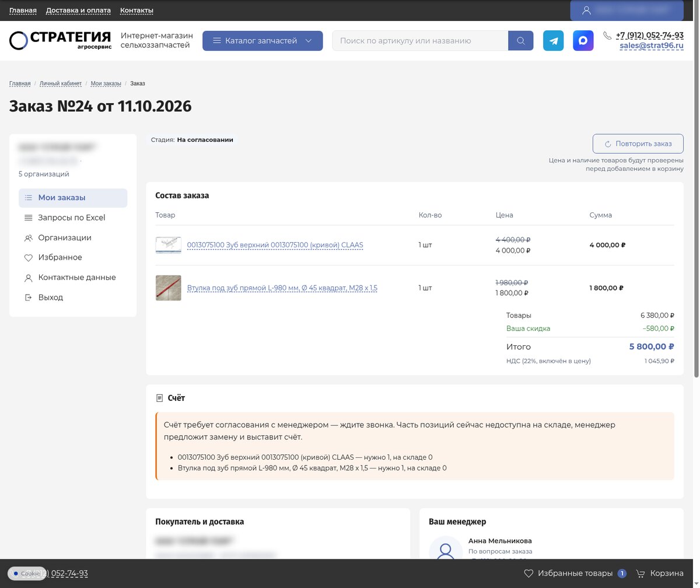This screenshot has height=588, width=700.
Task: Click the Итого amount 5 800,00 ₽
Action: point(652,346)
